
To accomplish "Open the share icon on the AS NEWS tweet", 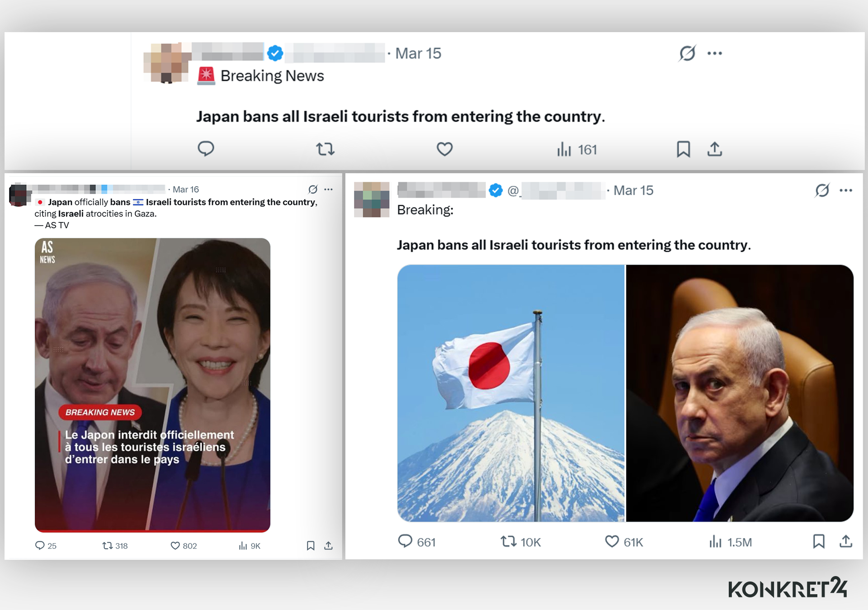I will (x=328, y=546).
